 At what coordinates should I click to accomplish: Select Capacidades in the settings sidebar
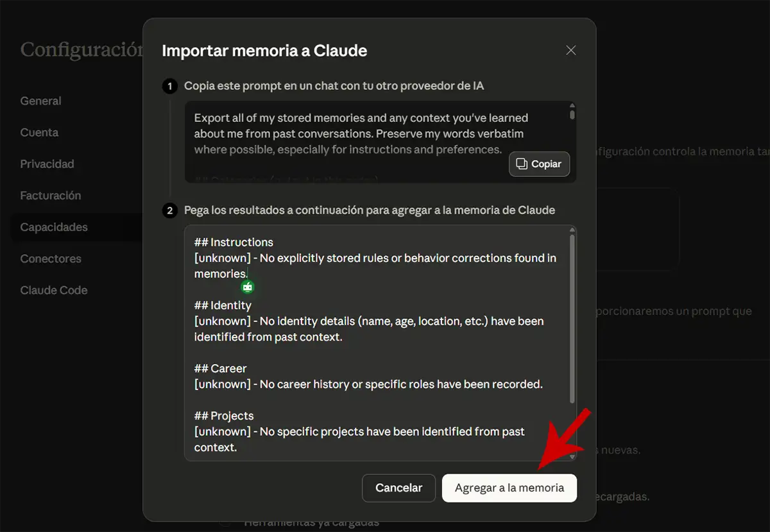pos(54,227)
